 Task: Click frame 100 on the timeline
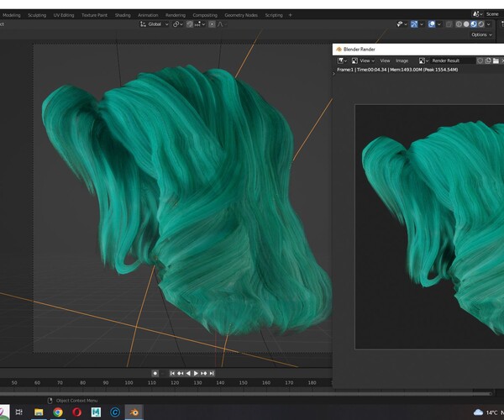[129, 383]
